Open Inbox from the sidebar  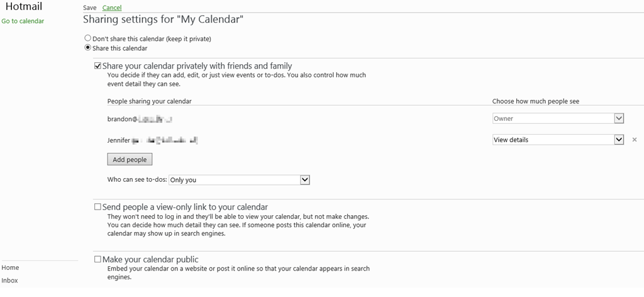10,280
